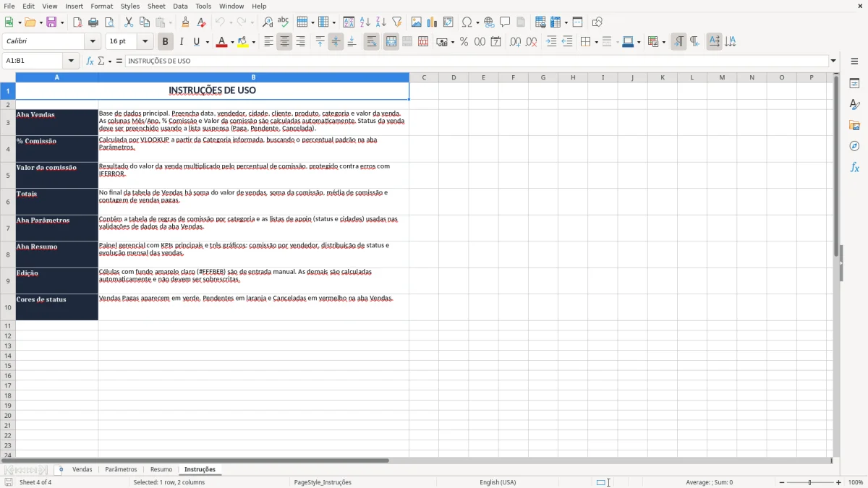The height and width of the screenshot is (488, 868).
Task: Insert a comment
Action: pos(505,22)
